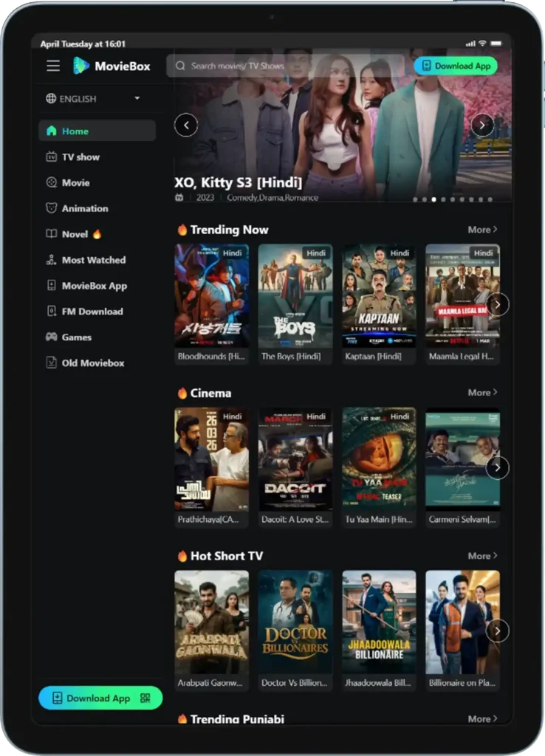Open MovieBox App sidebar entry

click(97, 286)
